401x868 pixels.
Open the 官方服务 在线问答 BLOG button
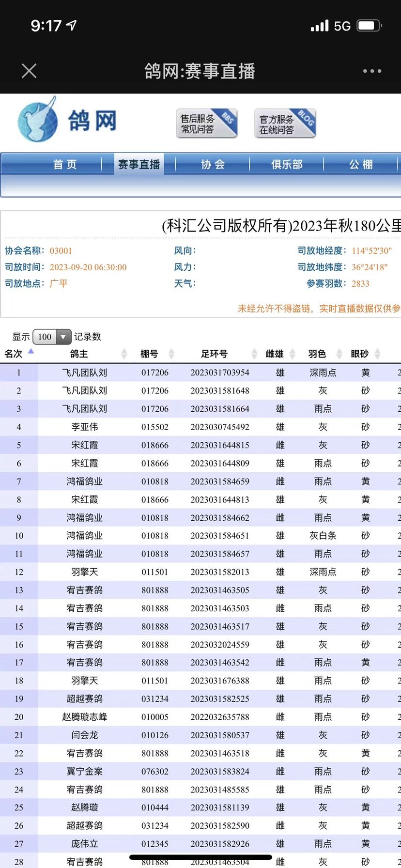[x=285, y=123]
